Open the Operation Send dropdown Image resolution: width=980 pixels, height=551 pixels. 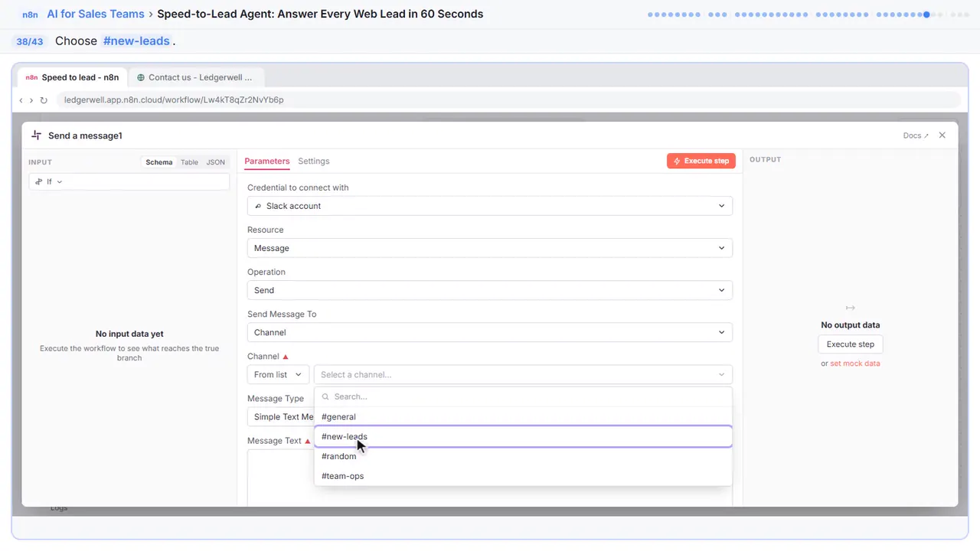[490, 290]
